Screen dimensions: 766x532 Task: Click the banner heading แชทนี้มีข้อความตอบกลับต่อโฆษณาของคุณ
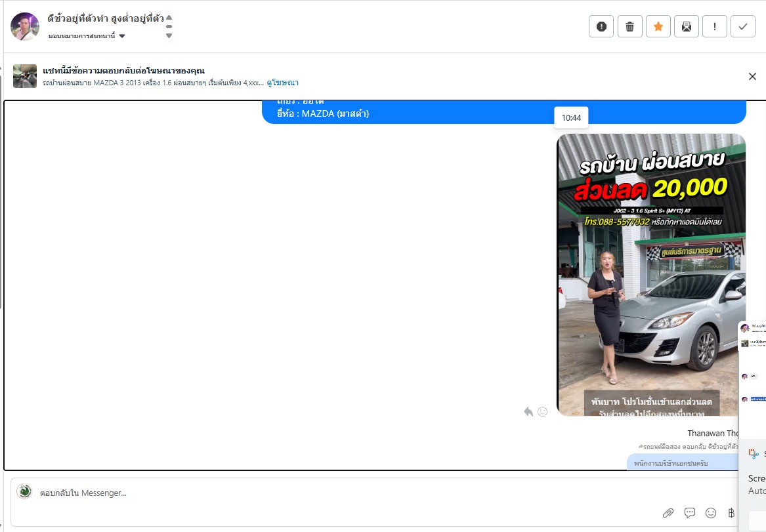coord(123,71)
